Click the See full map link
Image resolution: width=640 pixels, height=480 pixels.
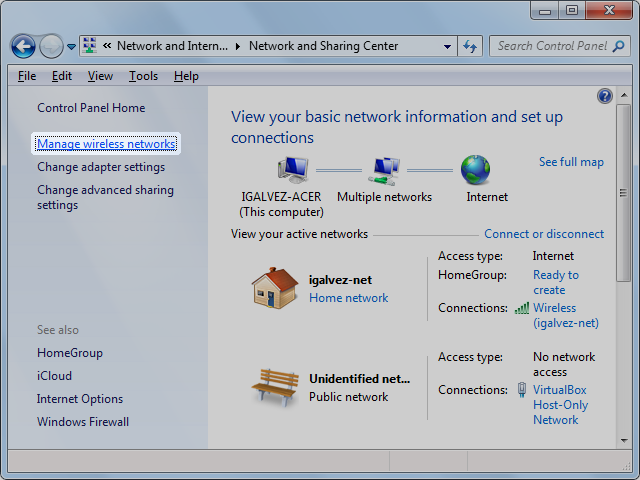571,162
